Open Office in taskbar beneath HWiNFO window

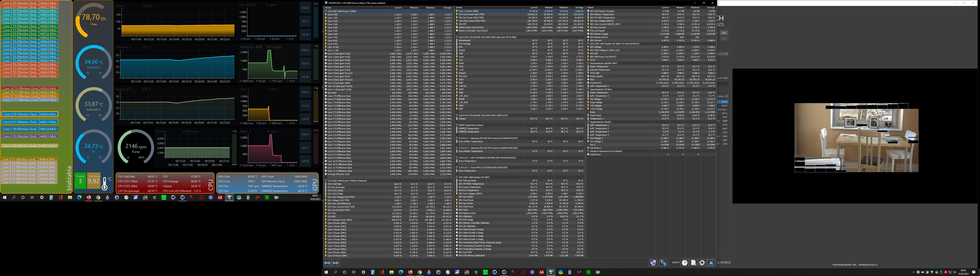[382, 272]
